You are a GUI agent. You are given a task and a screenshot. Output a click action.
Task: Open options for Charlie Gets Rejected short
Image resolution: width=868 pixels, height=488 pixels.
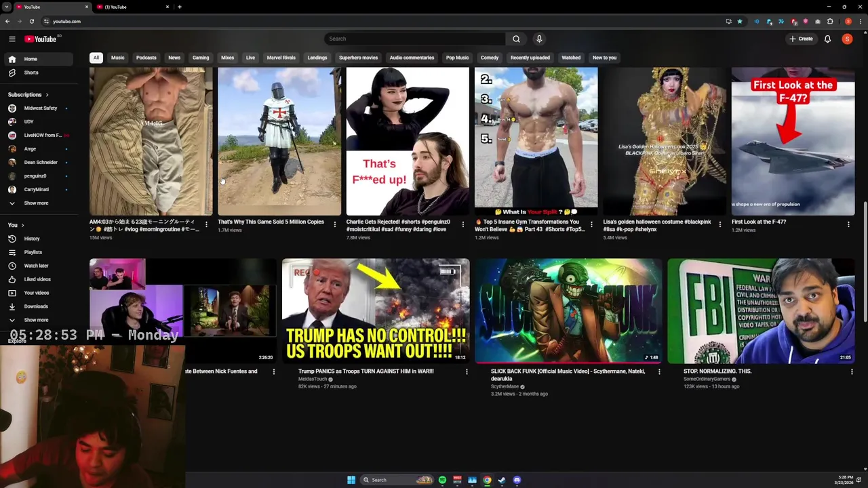[463, 224]
